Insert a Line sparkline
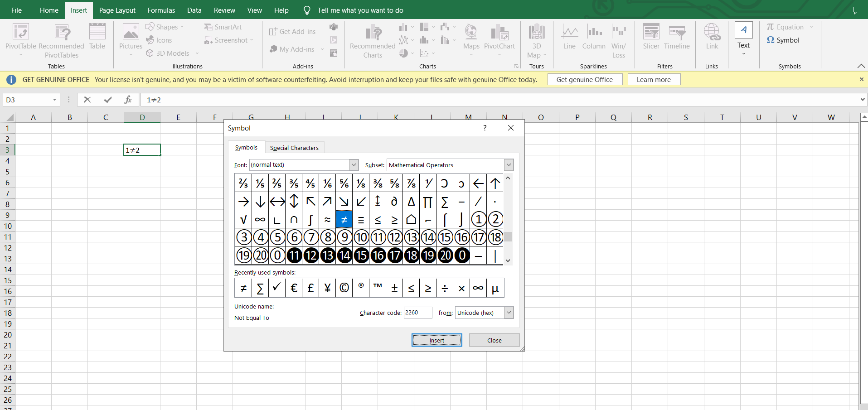Viewport: 868px width, 410px height. tap(569, 37)
